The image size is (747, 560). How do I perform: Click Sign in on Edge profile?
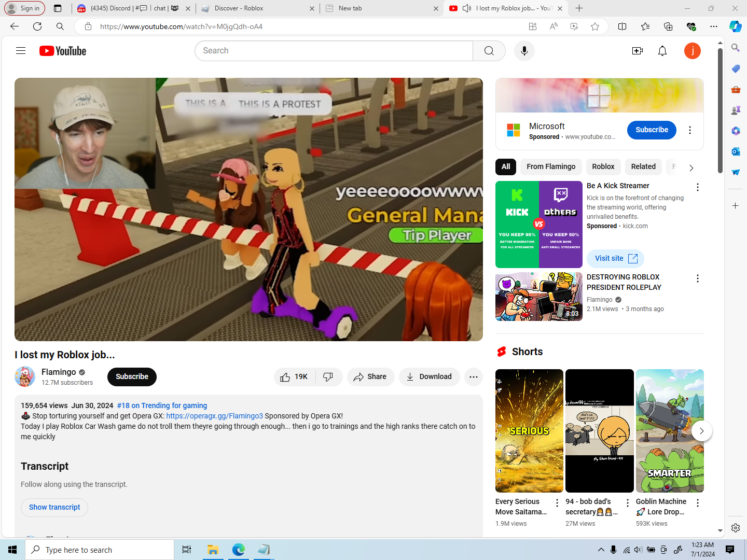(24, 8)
